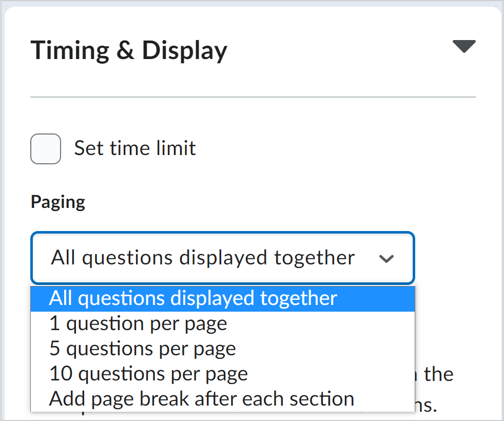The width and height of the screenshot is (504, 421).
Task: Collapse the Timing & Display section triangle
Action: (x=464, y=47)
